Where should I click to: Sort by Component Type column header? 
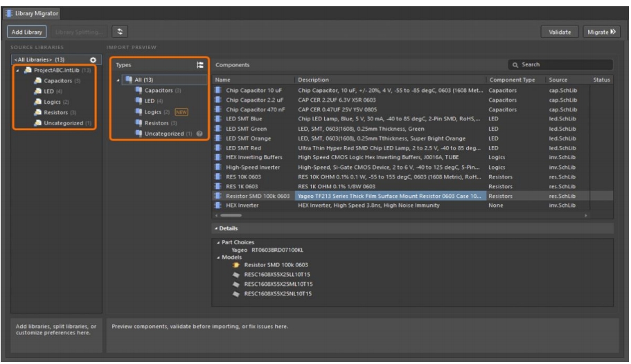[515, 80]
